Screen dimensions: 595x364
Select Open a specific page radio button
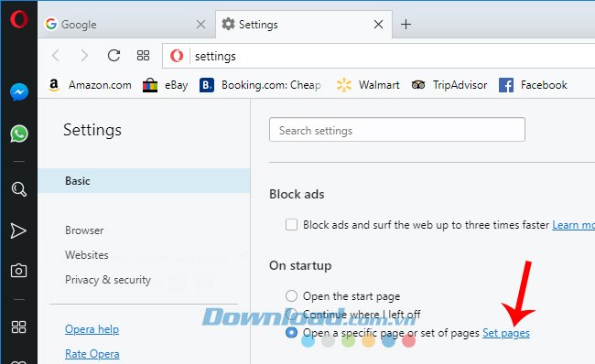[x=291, y=333]
